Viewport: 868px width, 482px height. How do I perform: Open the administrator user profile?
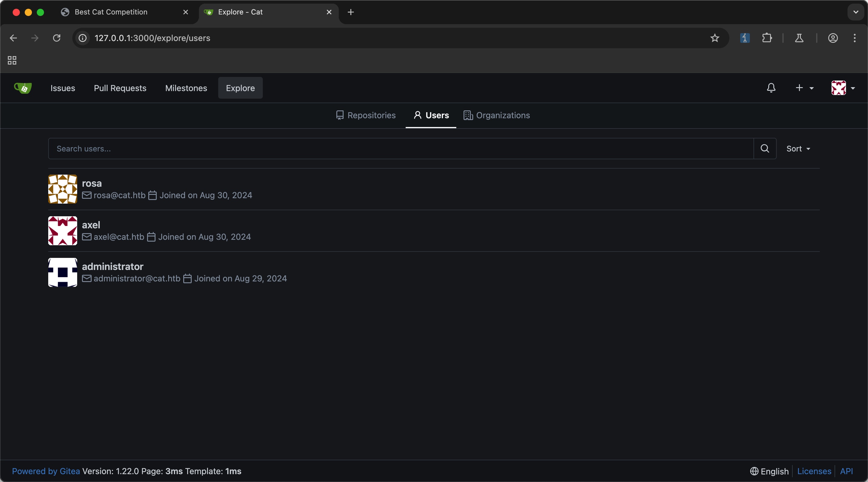(x=112, y=266)
